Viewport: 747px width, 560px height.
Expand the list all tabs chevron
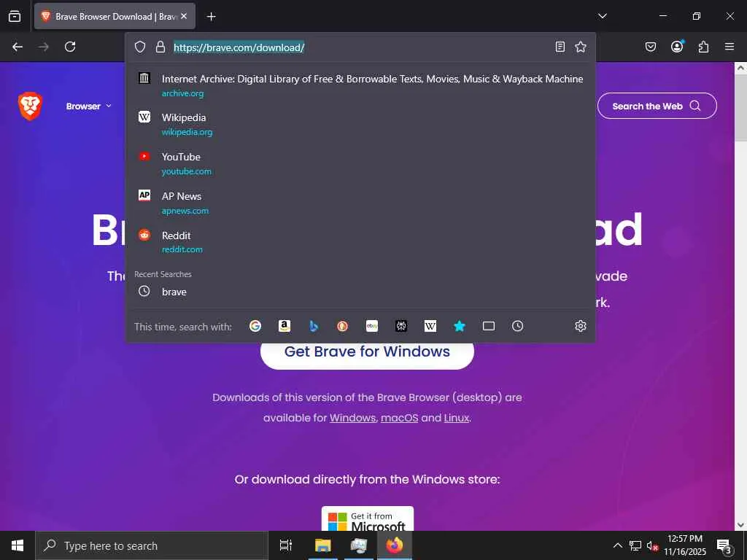[603, 16]
